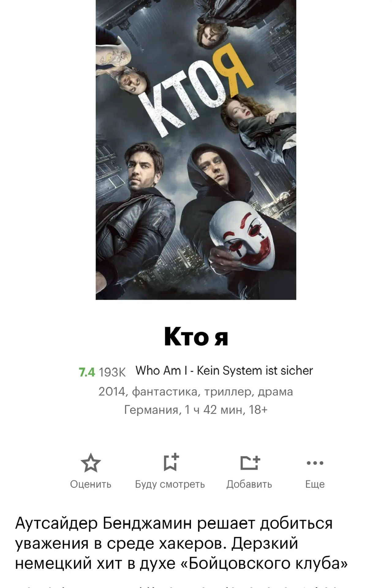Viewport: 392px width, 588px height.
Task: Tap the bookmark-plus watchlist icon
Action: [171, 462]
